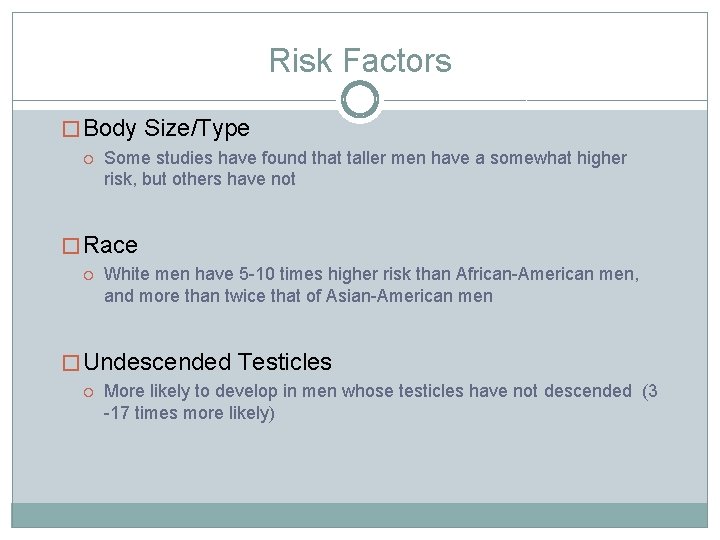Image resolution: width=720 pixels, height=540 pixels.
Task: Click the text 'risk, but others have not'
Action: coord(200,180)
